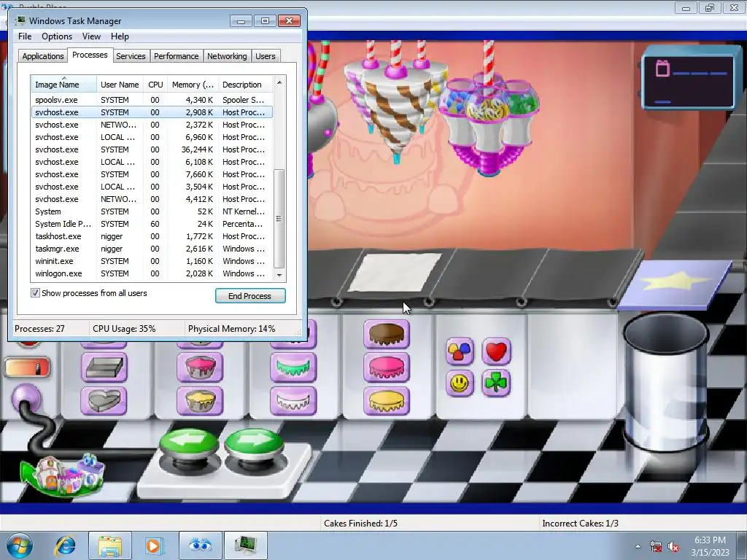Screen dimensions: 747x560
Task: Select the square cake pan
Action: [x=104, y=367]
